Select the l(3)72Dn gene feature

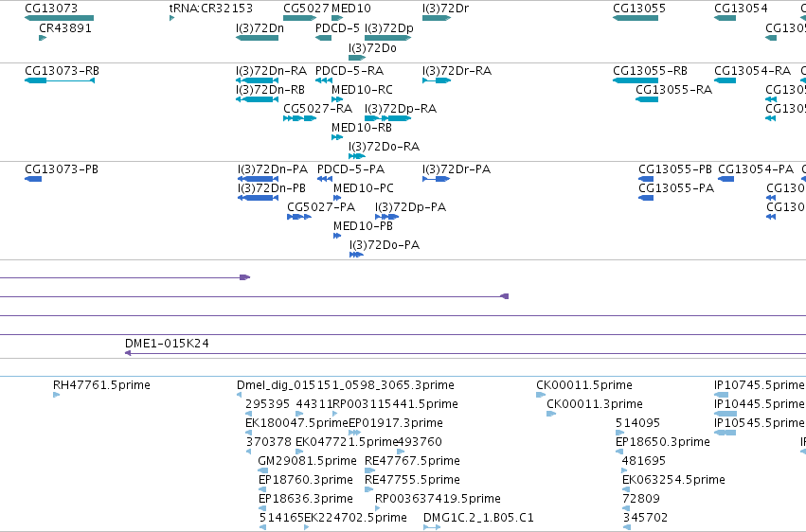(x=257, y=38)
